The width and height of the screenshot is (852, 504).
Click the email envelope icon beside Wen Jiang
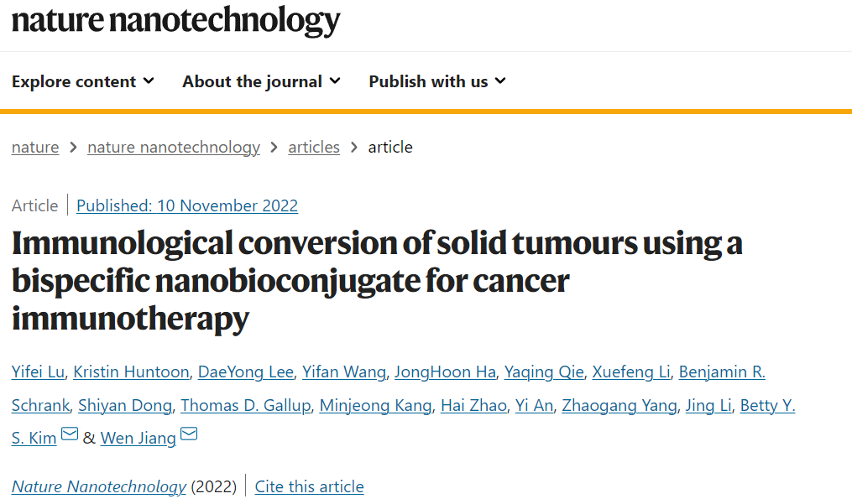(189, 434)
